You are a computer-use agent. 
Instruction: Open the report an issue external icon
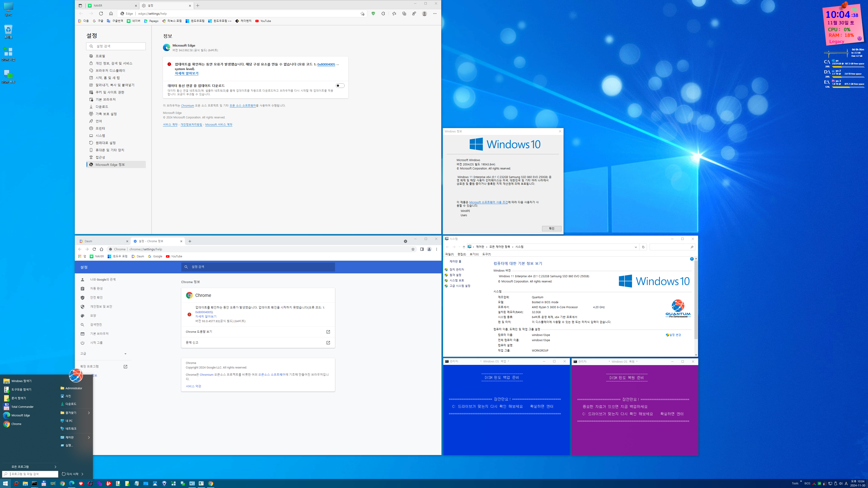[328, 343]
